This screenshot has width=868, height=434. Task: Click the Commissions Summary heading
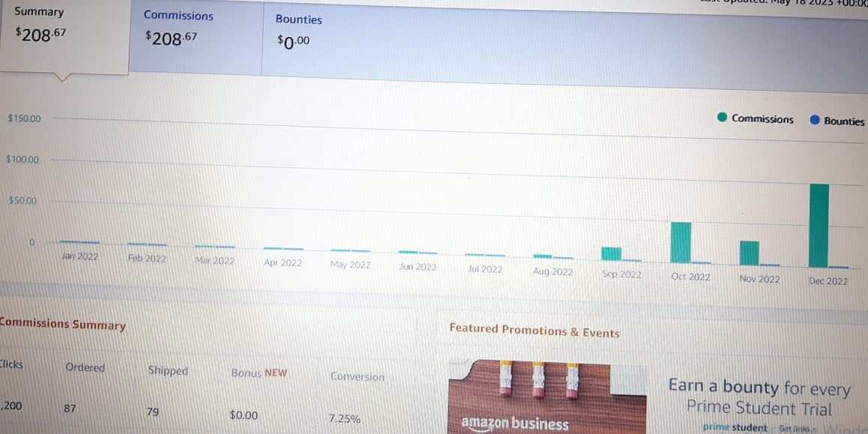62,325
